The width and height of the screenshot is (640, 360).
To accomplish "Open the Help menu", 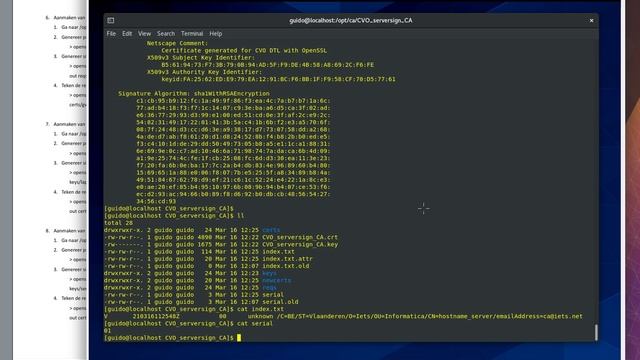I will (216, 34).
